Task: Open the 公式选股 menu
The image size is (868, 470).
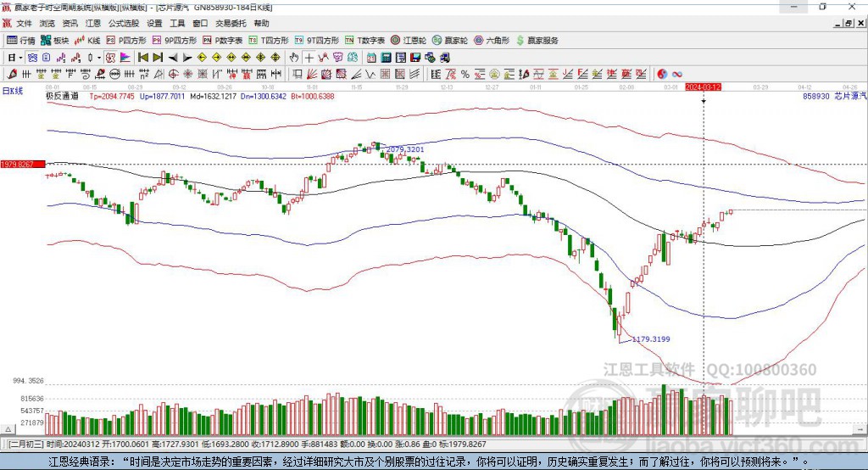Action: (124, 23)
